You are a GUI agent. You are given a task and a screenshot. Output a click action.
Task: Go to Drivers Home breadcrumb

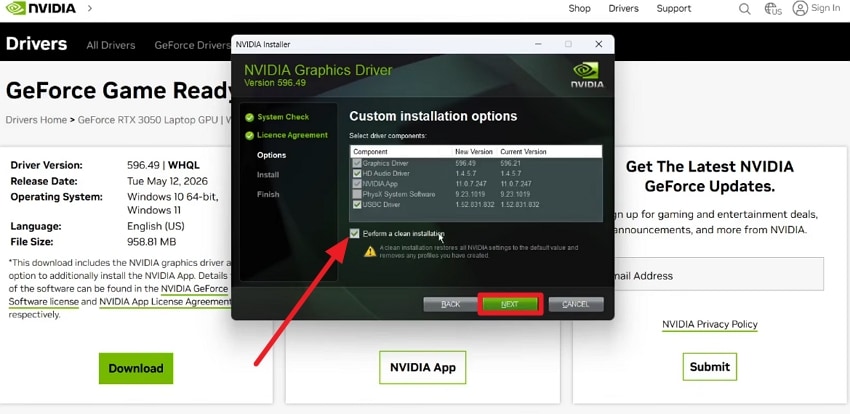36,120
